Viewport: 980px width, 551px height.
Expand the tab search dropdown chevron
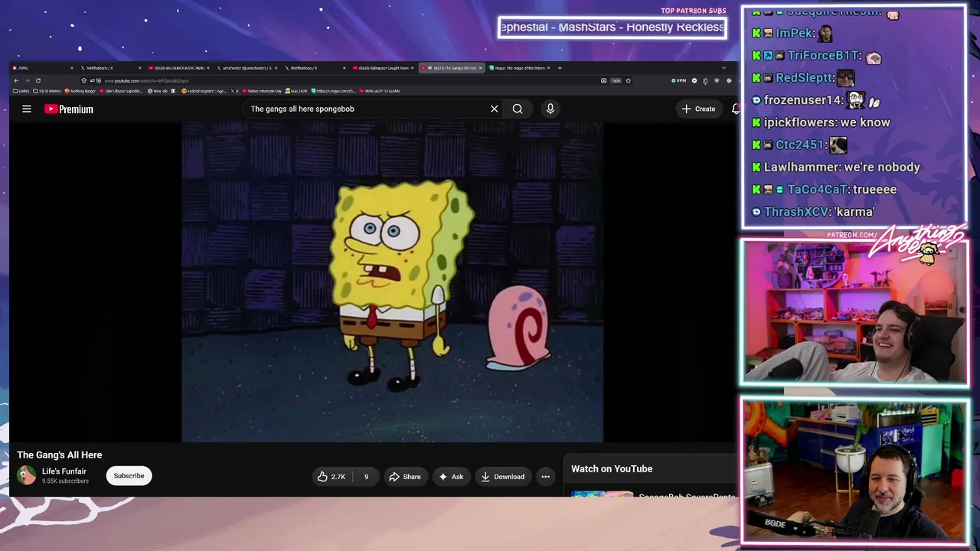724,68
